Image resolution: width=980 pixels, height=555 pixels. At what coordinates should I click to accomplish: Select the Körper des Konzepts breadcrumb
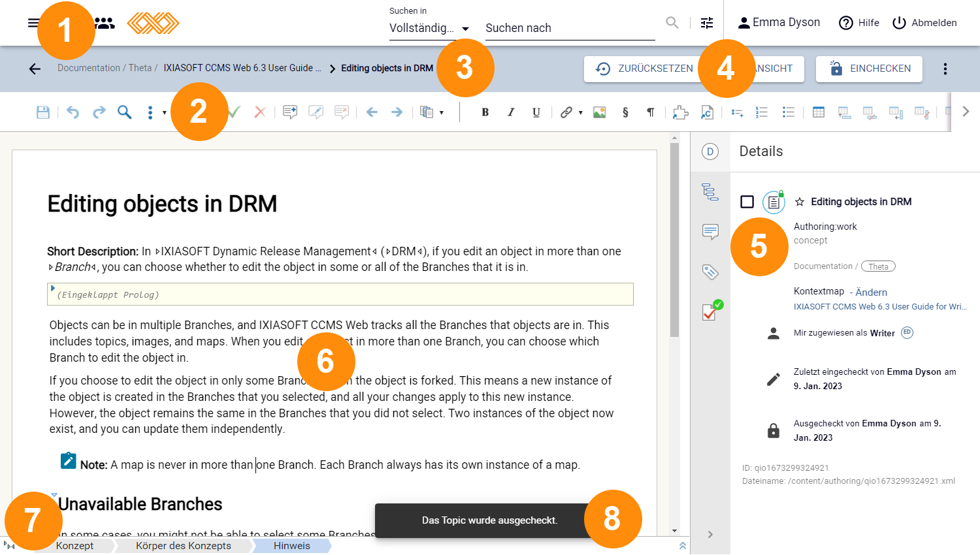tap(183, 546)
